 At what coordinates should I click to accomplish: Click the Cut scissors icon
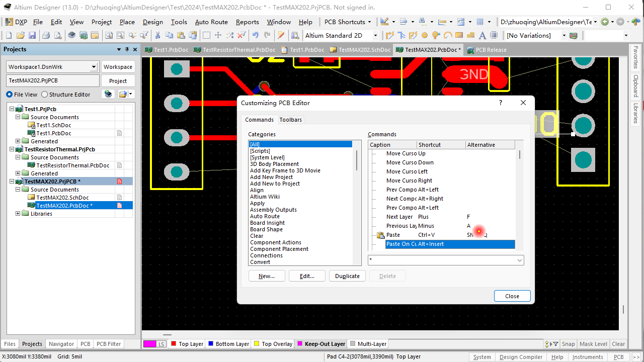[x=157, y=35]
